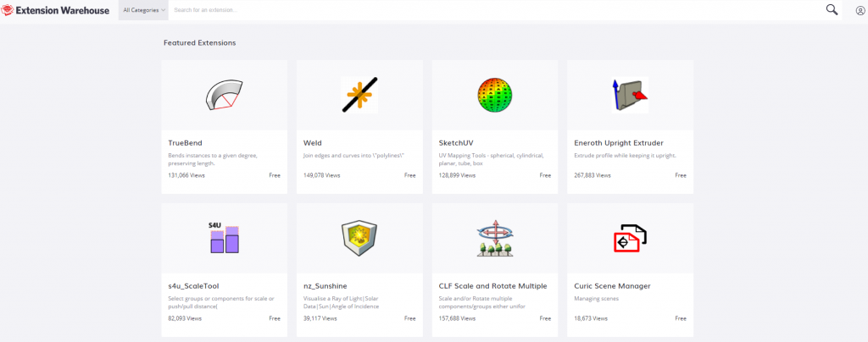Click the Extension Warehouse logo
Screen dimensions: 868x342
(x=56, y=10)
